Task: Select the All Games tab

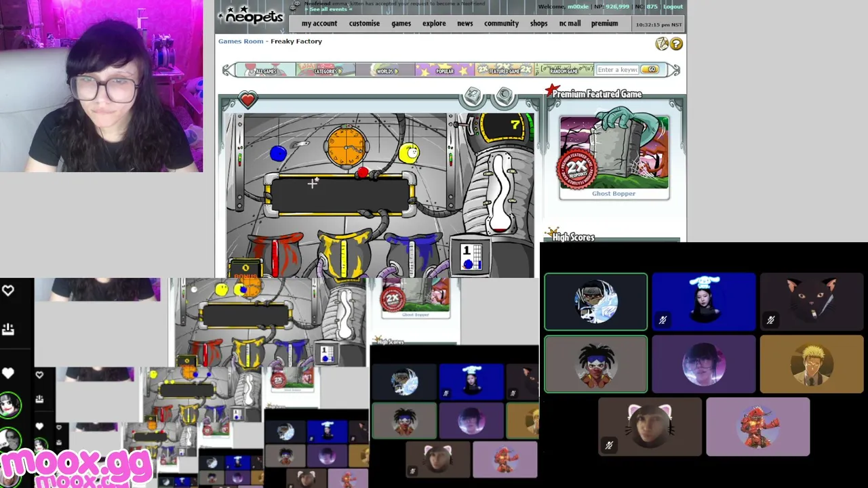Action: 266,70
